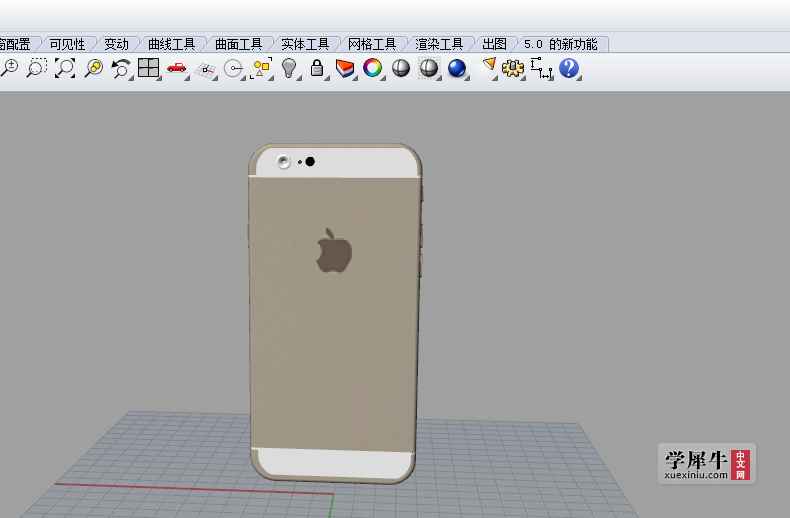Screen dimensions: 790x518
Task: Click the Undo View Change icon
Action: (121, 68)
